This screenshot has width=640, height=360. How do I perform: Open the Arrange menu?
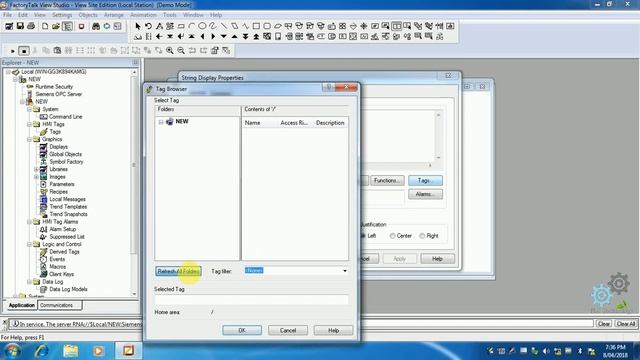point(113,15)
